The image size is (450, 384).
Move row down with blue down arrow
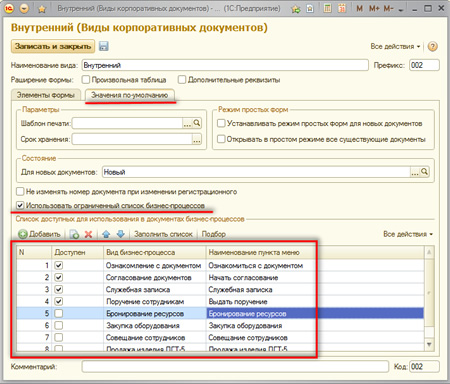point(121,234)
